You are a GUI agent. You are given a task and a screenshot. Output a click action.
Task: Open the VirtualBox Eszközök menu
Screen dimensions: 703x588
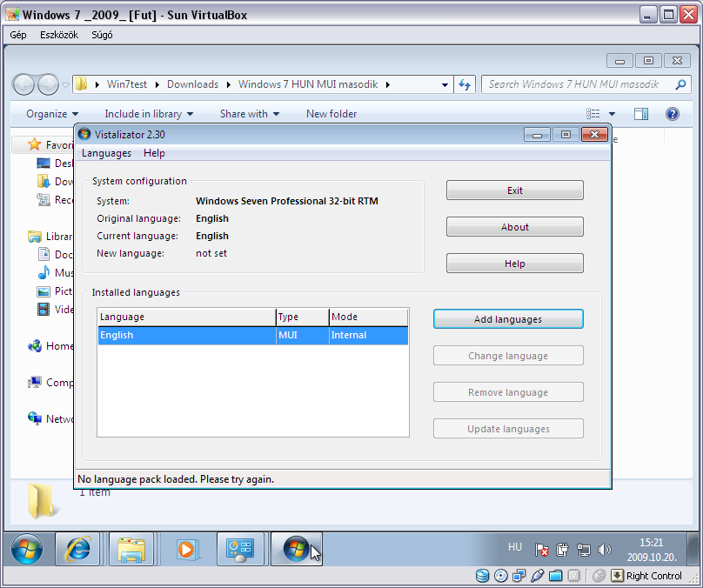(59, 35)
